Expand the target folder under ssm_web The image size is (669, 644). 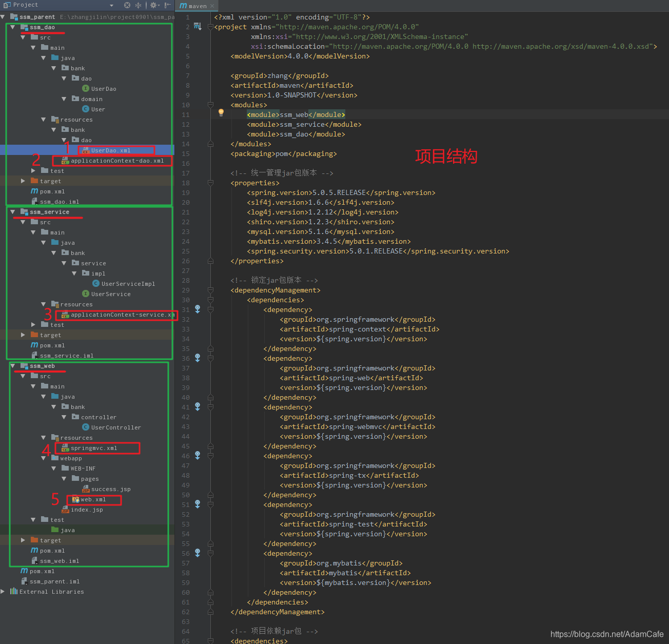23,540
